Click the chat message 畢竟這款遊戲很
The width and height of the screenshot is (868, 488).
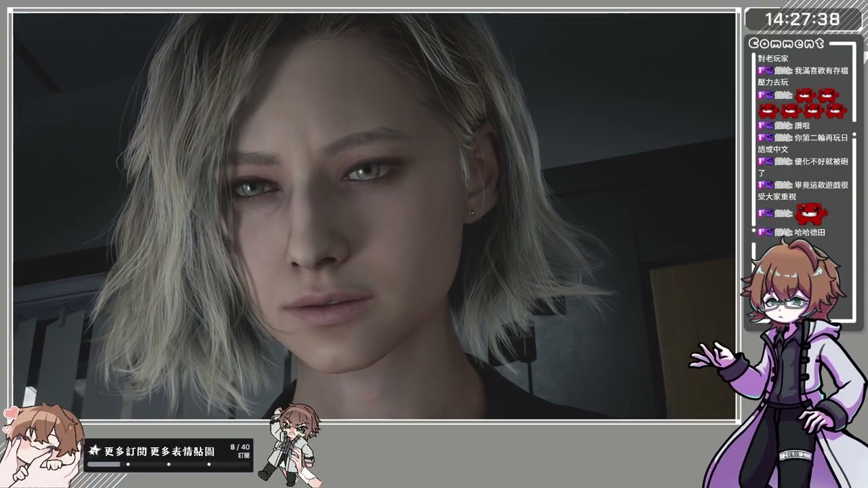(x=821, y=185)
